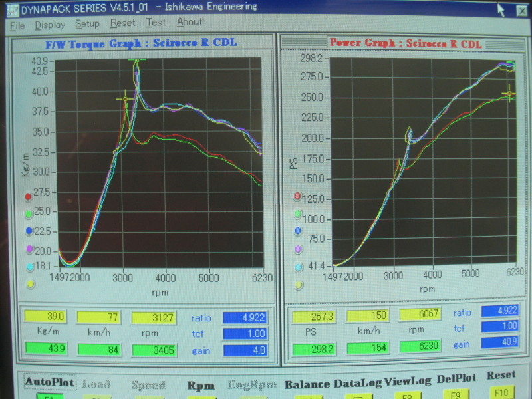
Task: Click power panel gain 40.9 field
Action: pyautogui.click(x=501, y=342)
